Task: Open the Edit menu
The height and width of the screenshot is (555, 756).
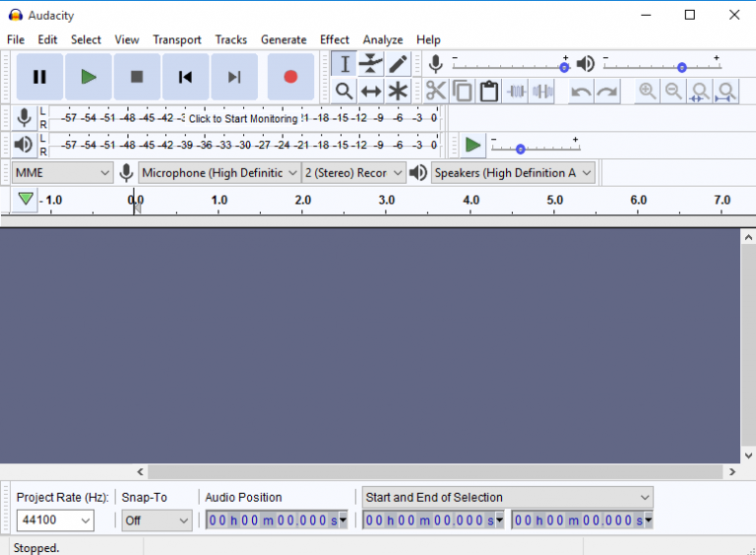Action: 47,39
